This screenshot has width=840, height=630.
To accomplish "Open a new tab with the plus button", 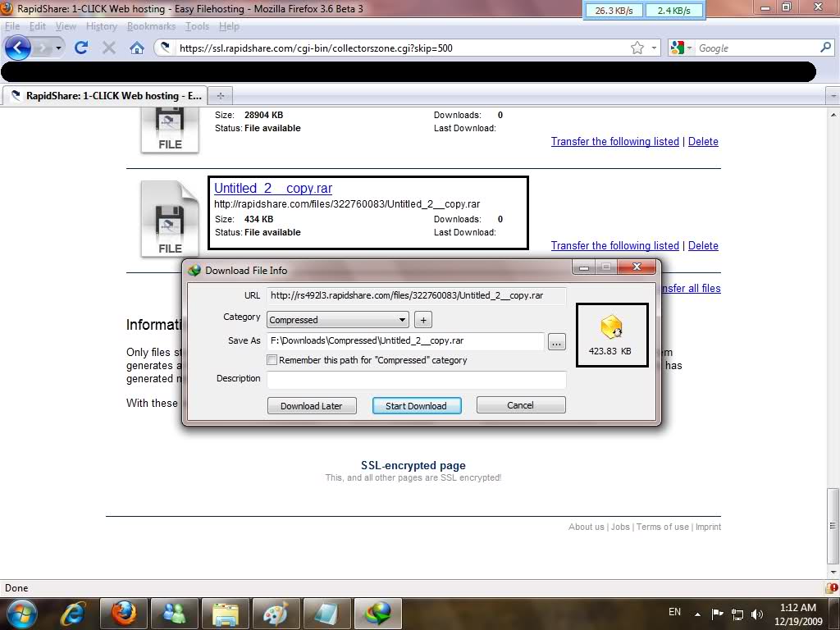I will coord(220,96).
